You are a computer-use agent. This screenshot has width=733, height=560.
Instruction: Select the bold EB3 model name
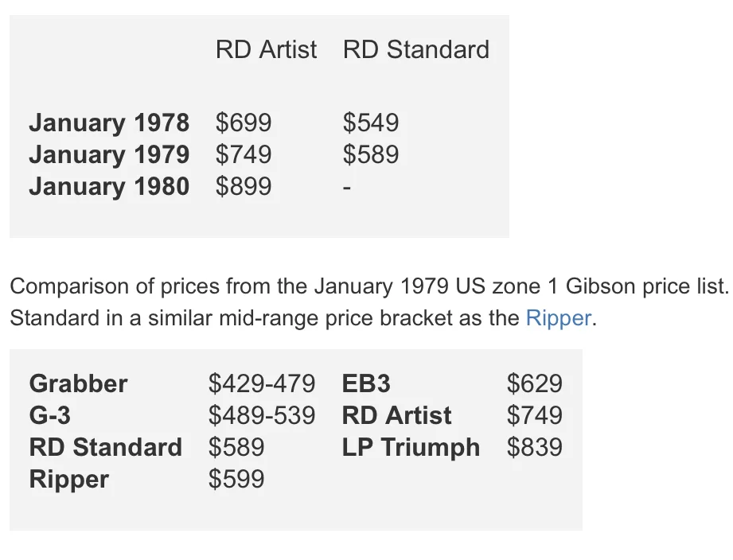click(x=366, y=384)
